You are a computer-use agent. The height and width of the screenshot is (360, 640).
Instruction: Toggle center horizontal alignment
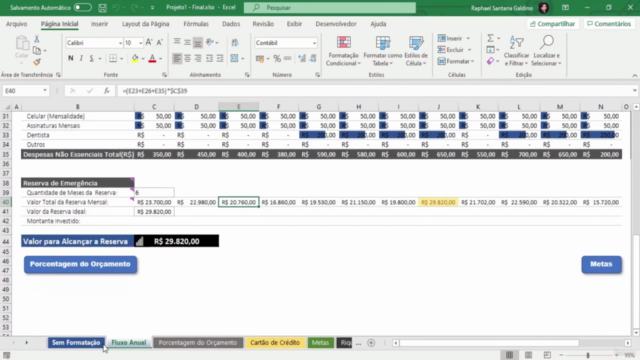187,59
